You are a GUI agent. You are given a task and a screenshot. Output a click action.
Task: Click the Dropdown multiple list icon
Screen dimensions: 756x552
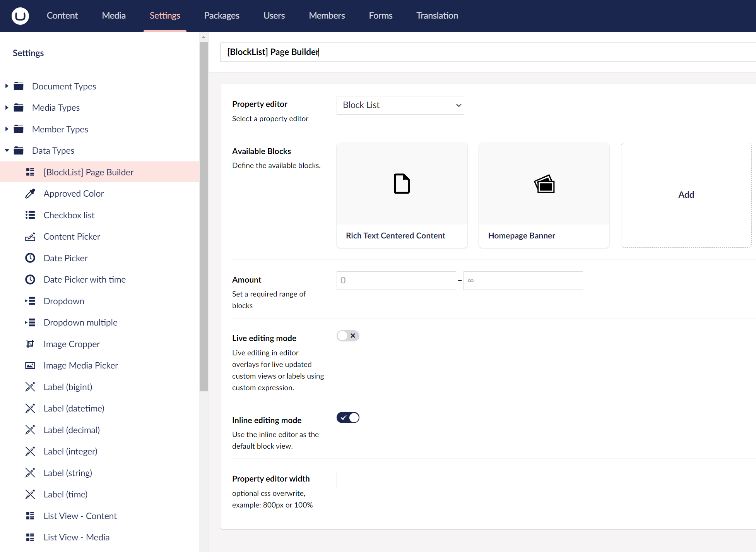click(x=30, y=322)
